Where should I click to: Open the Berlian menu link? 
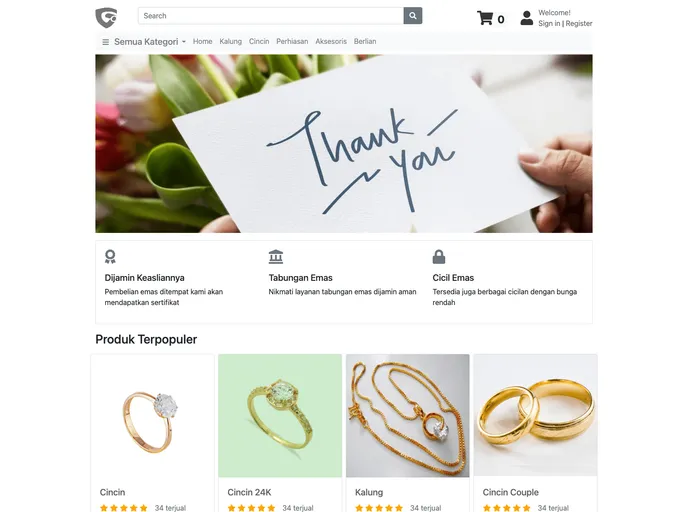point(365,41)
